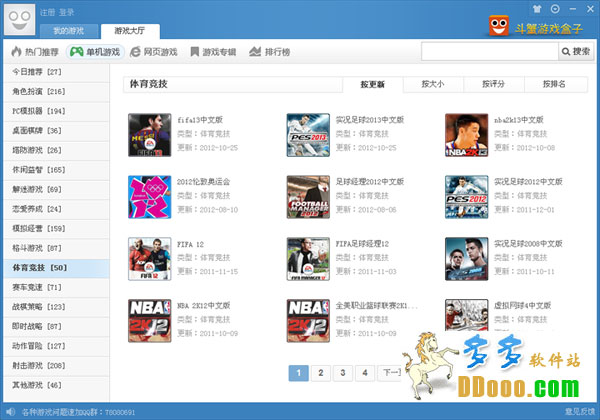Open the FIFA足球经理12 cover thumbnail
Screen dimensions: 600x420
pos(308,259)
